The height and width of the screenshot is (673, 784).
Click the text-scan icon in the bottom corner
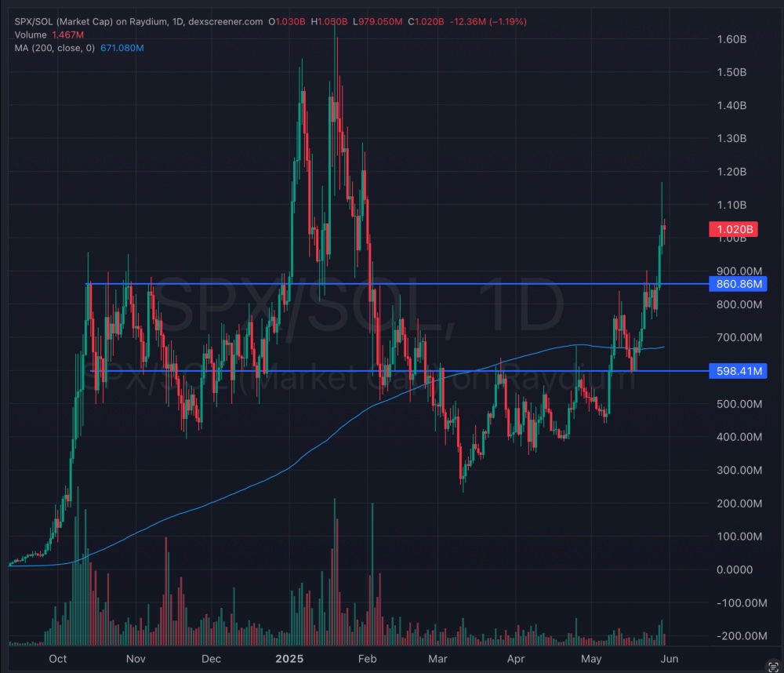point(774,667)
